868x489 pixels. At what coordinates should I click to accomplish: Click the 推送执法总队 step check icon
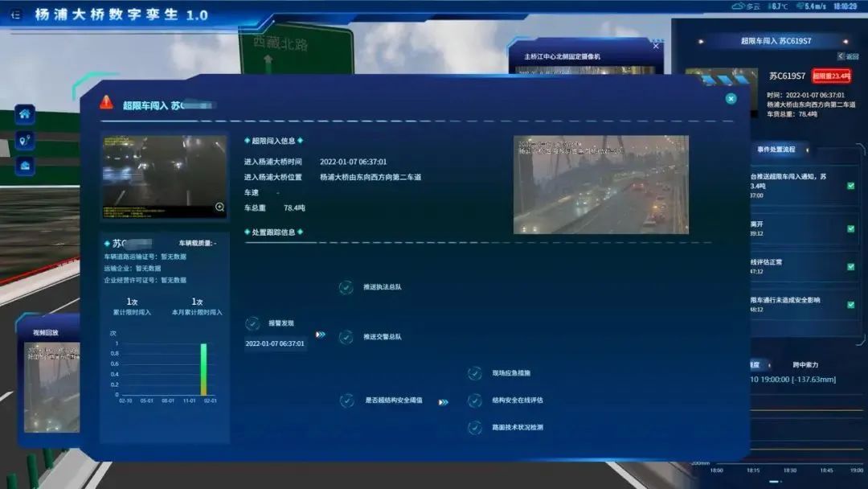click(346, 287)
